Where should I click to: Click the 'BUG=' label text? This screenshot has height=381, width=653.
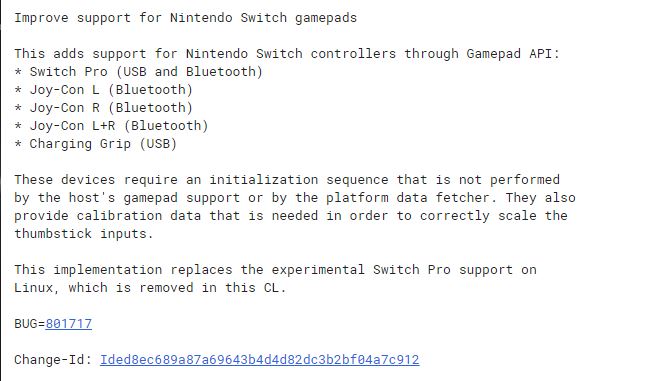[x=30, y=324]
